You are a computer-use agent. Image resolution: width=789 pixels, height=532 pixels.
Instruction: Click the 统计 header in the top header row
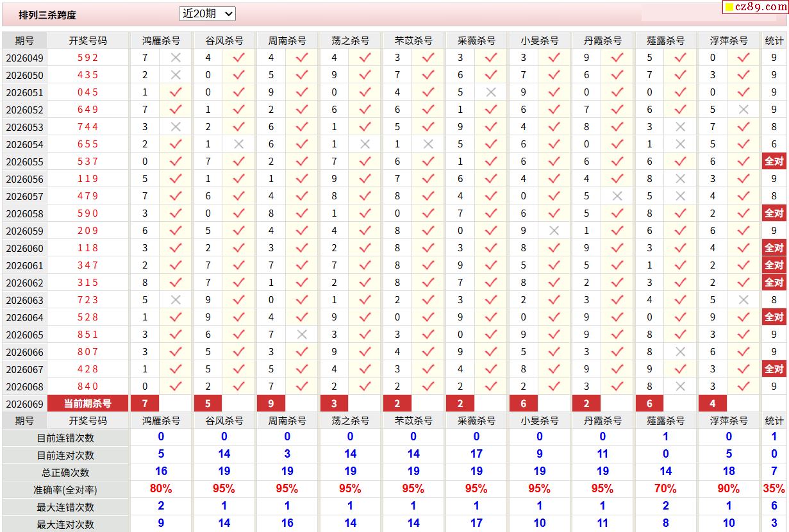point(774,40)
